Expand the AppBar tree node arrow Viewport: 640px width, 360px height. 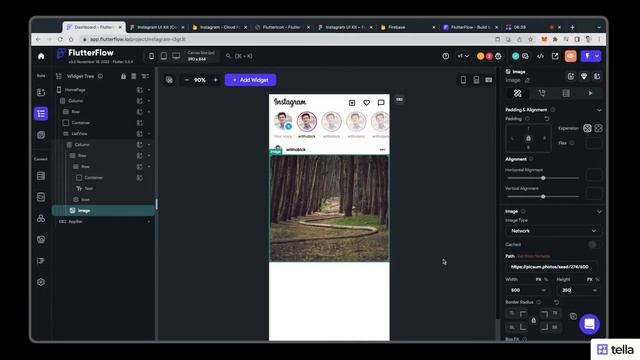point(149,222)
